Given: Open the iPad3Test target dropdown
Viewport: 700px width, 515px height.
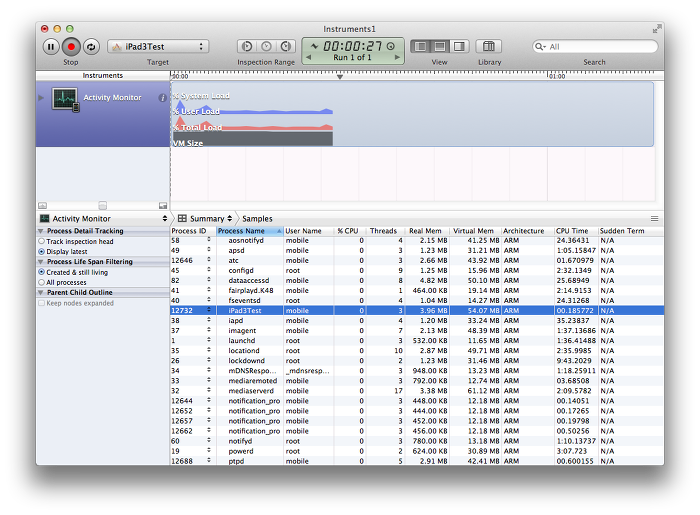Looking at the screenshot, I should click(158, 46).
